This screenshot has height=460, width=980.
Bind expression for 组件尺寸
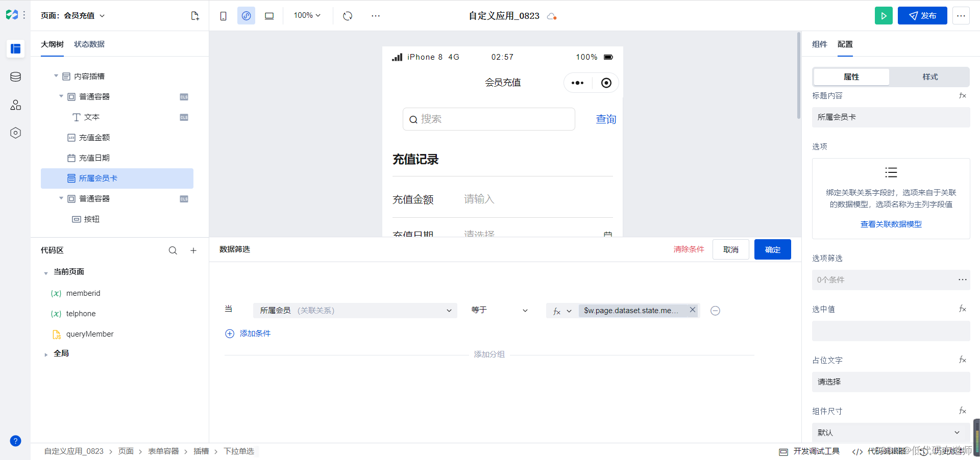pos(963,411)
